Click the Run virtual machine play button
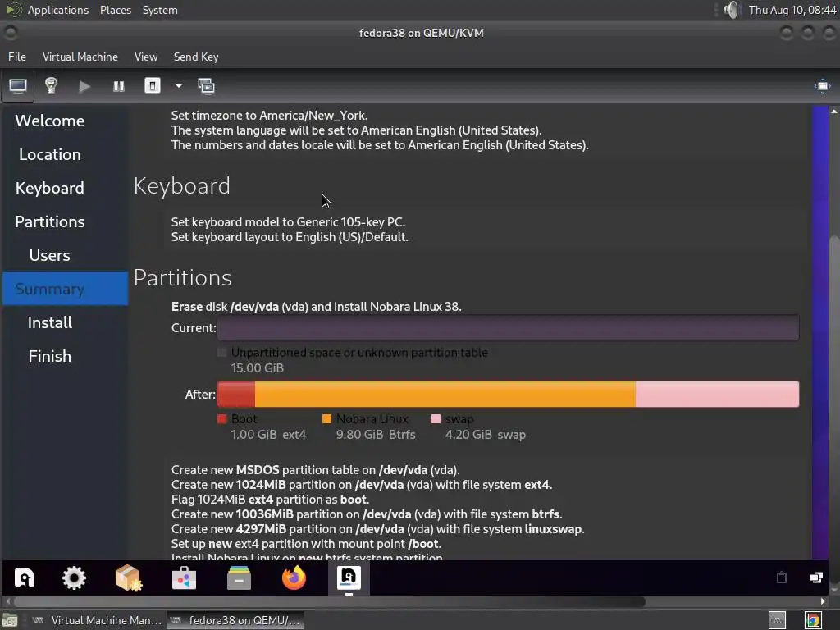Image resolution: width=840 pixels, height=630 pixels. click(84, 86)
